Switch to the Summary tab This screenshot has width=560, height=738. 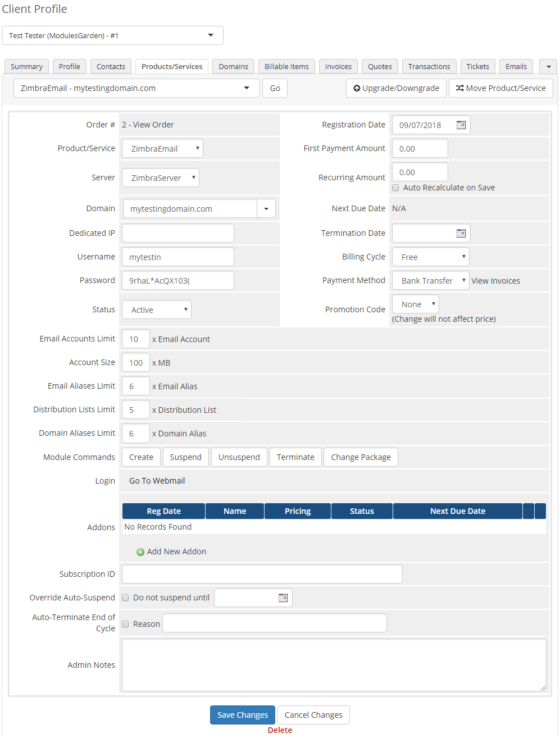26,66
